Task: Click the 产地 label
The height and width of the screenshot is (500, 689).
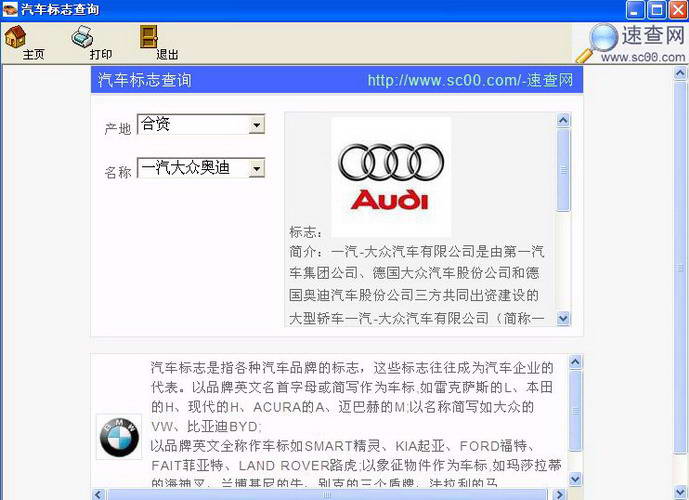Action: (x=118, y=128)
